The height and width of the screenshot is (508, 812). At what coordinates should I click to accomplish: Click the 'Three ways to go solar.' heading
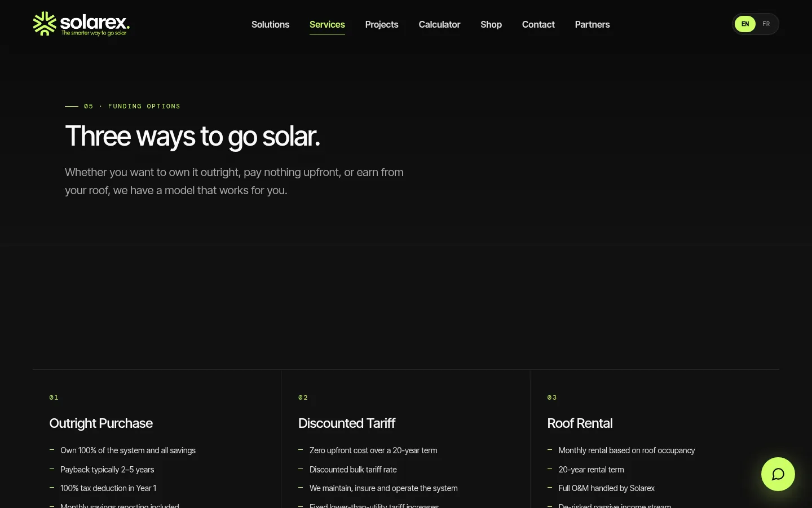pos(192,137)
